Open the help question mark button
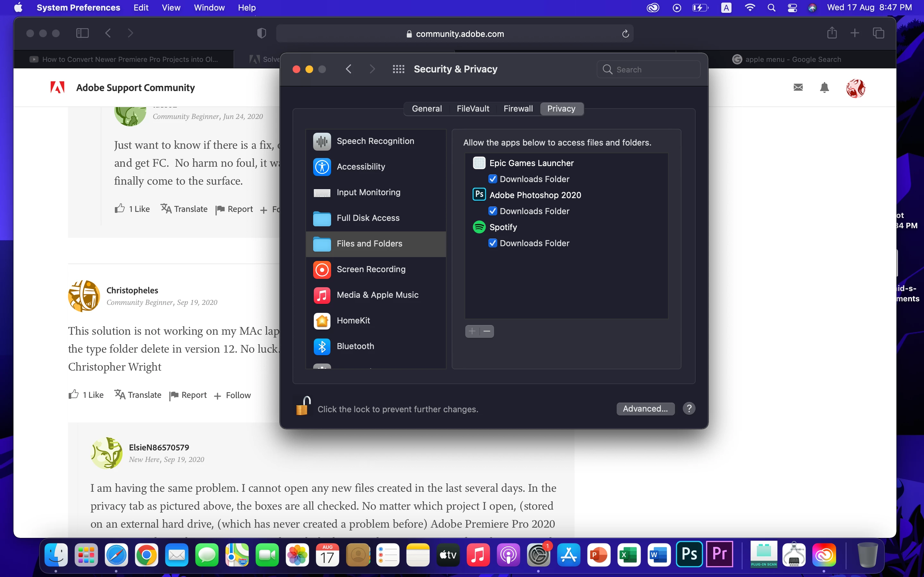This screenshot has height=577, width=924. pos(689,409)
